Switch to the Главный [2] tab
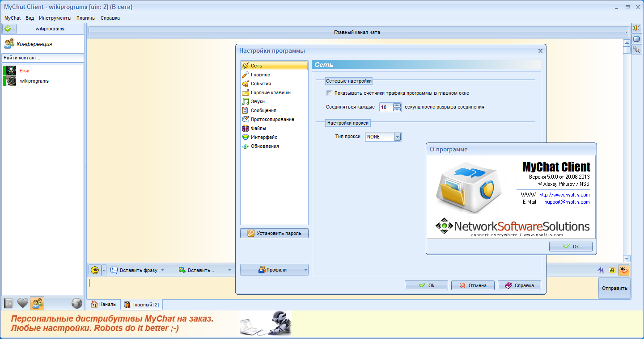Screen dimensions: 644x339 coord(141,305)
